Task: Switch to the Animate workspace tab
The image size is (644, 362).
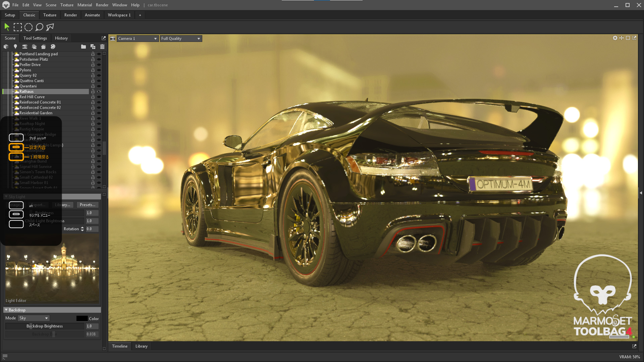Action: [x=92, y=15]
